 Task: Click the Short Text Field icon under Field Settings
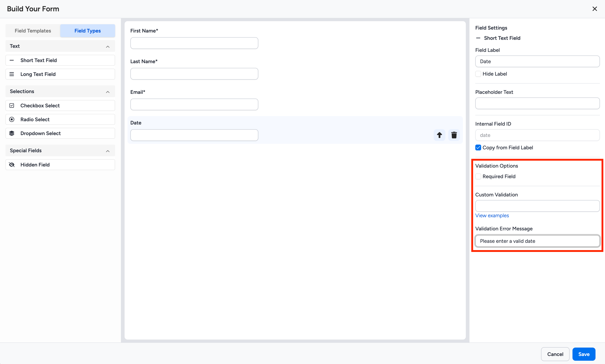[x=478, y=38]
